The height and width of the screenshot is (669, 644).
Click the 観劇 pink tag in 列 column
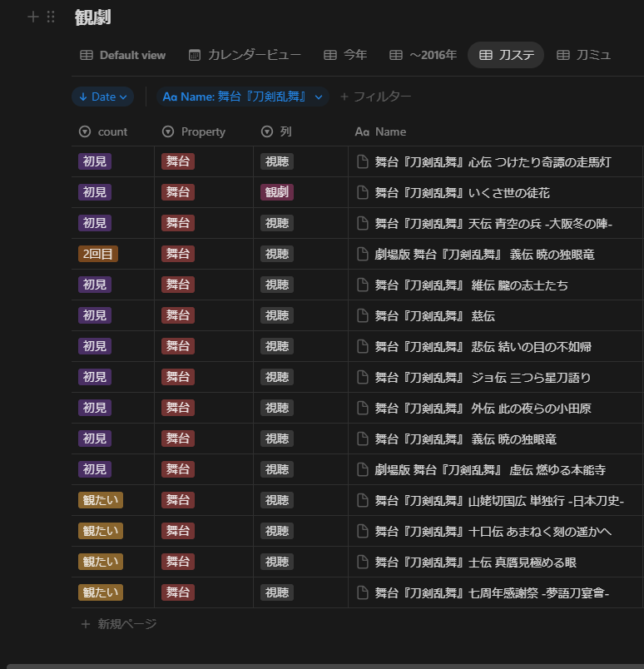(x=276, y=193)
